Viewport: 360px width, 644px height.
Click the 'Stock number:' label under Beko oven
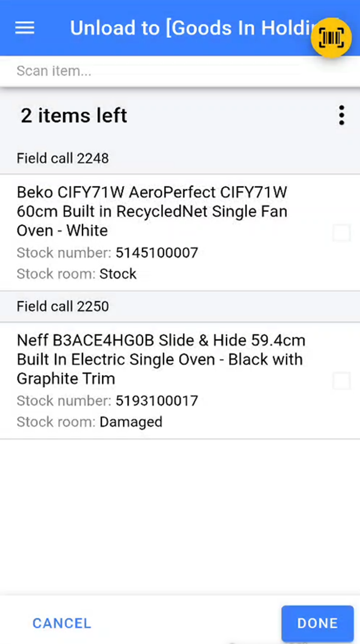pos(64,253)
